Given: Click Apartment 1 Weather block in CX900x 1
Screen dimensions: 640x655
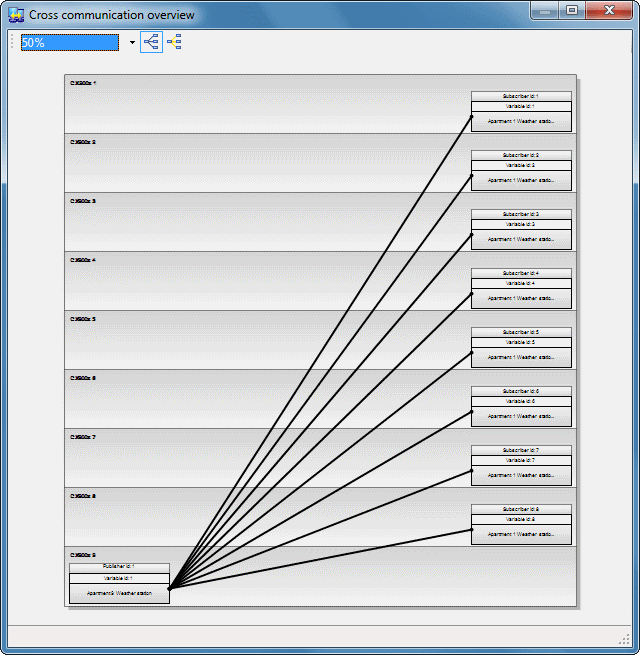Looking at the screenshot, I should [521, 122].
